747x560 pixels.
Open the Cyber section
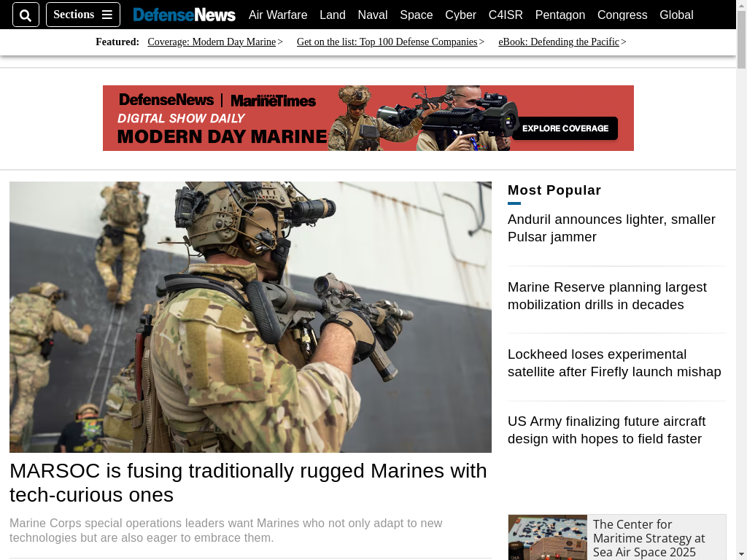[x=461, y=15]
